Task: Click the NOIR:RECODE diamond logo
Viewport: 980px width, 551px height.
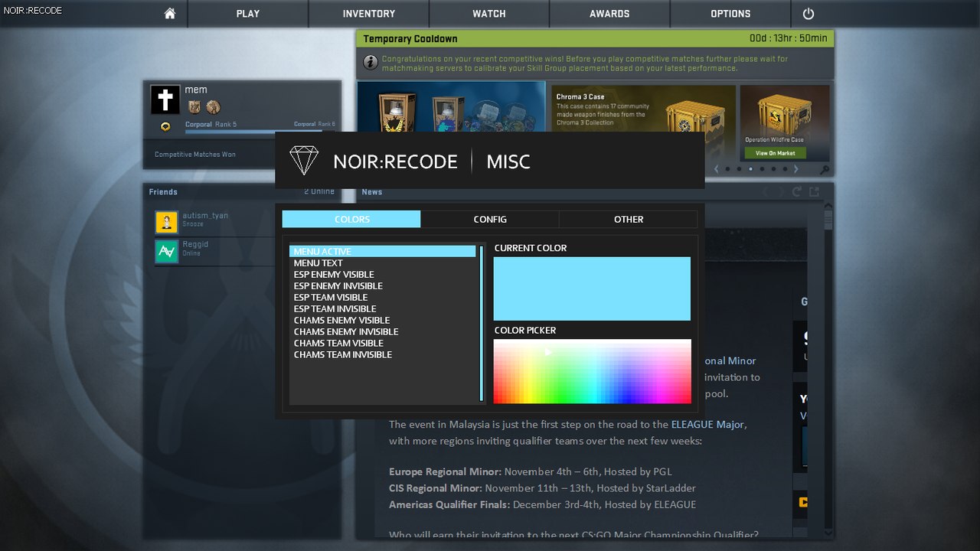Action: point(303,161)
